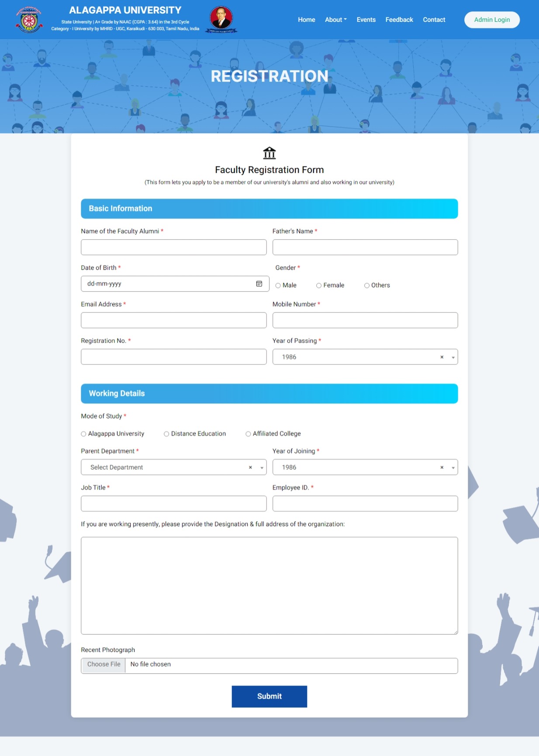Click the founder portrait in header
This screenshot has height=756, width=539.
(x=221, y=19)
